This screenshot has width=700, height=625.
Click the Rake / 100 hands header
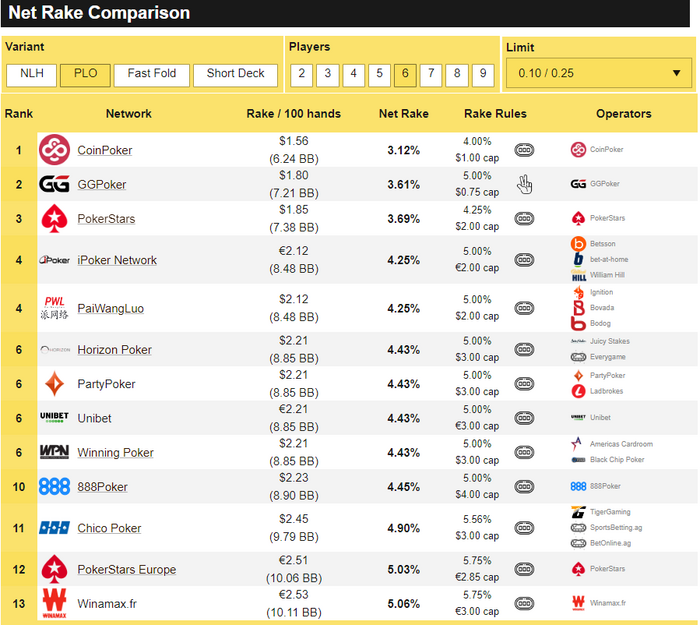293,114
